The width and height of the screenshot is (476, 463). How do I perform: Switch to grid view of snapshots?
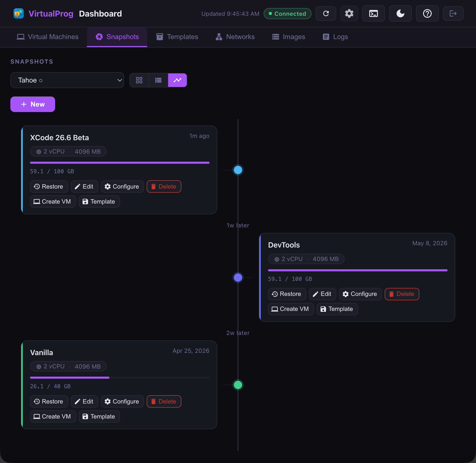pos(139,80)
